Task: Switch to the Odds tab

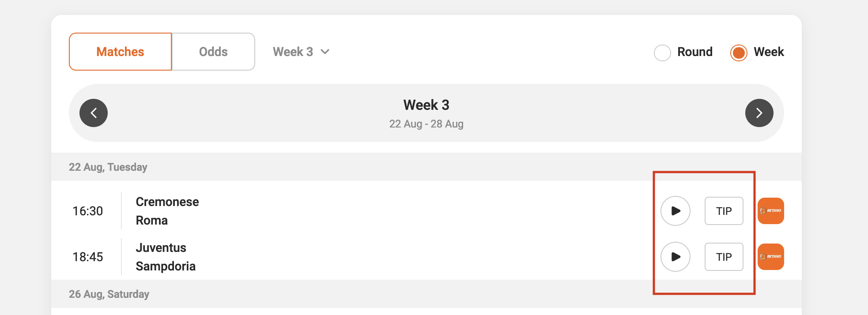Action: click(x=213, y=51)
